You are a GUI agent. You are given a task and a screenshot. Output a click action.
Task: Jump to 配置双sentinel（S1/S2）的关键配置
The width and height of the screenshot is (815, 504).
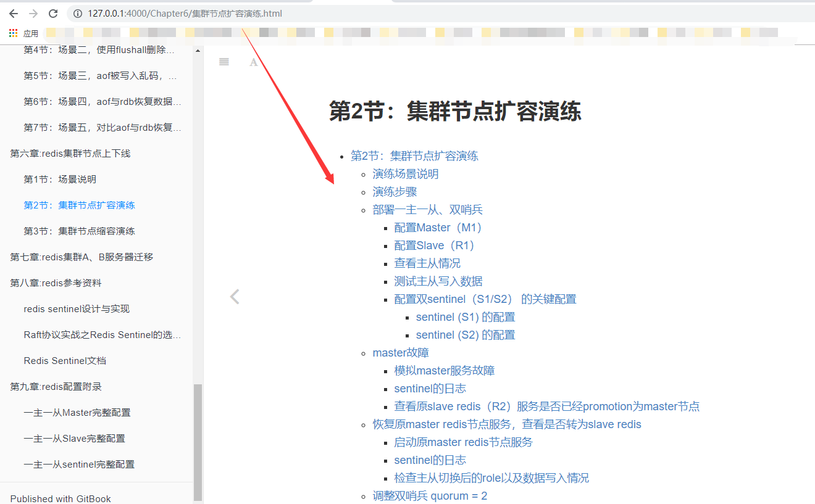485,299
